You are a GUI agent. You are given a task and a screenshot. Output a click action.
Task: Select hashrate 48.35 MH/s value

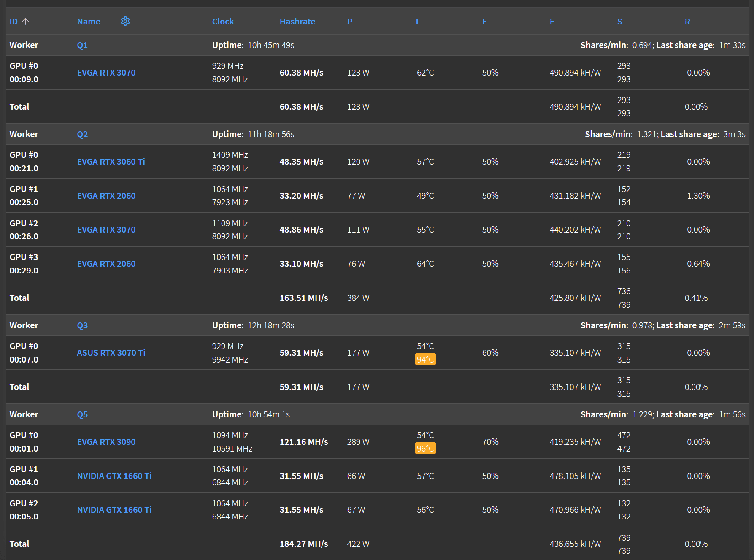coord(301,162)
